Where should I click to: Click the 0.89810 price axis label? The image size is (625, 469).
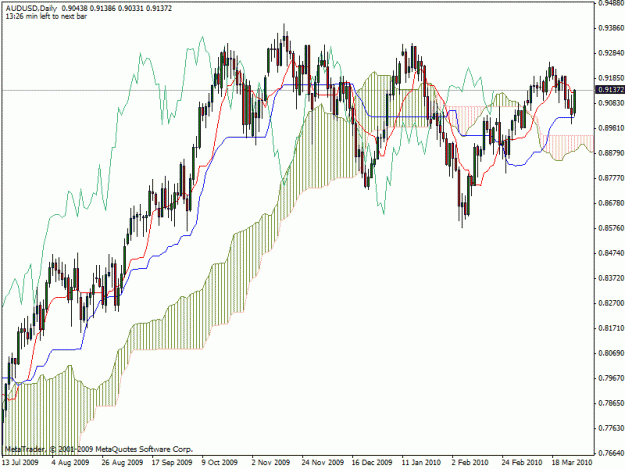pyautogui.click(x=610, y=128)
